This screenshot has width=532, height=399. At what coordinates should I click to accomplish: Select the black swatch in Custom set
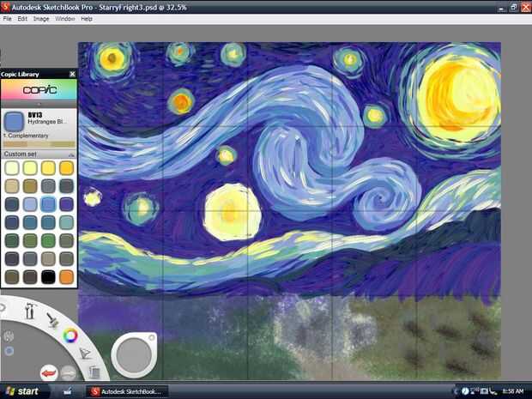48,277
